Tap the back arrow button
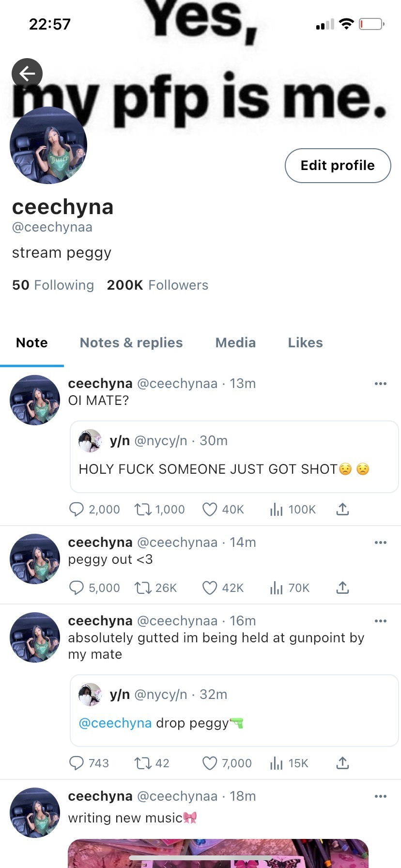Image resolution: width=401 pixels, height=868 pixels. tap(27, 74)
